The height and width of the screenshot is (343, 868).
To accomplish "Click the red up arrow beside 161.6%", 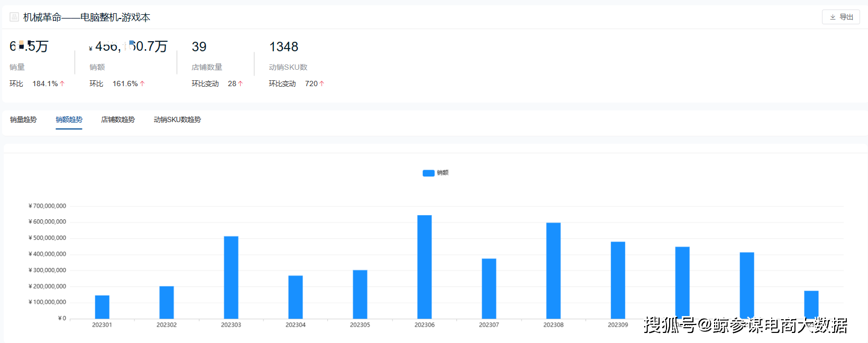I will tap(142, 84).
